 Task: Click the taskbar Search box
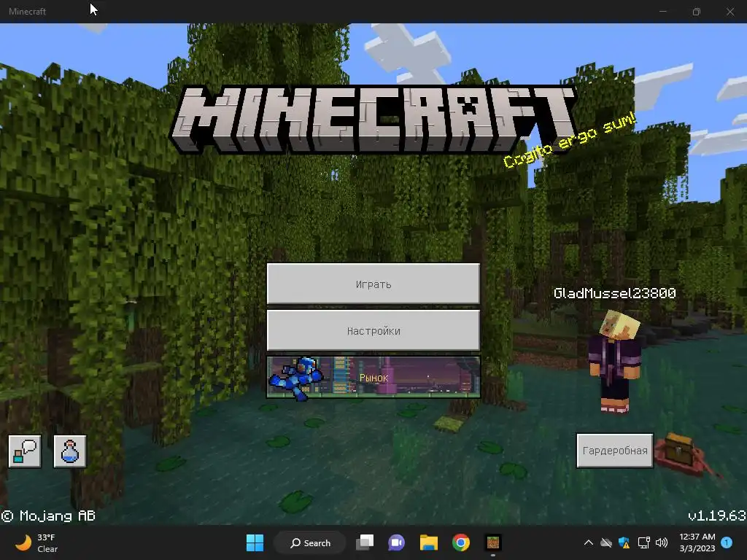310,542
